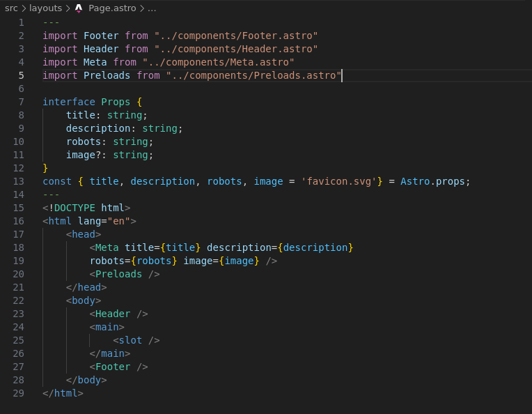Screen dimensions: 532x414
Task: Click the "Props" interface name
Action: click(x=116, y=102)
